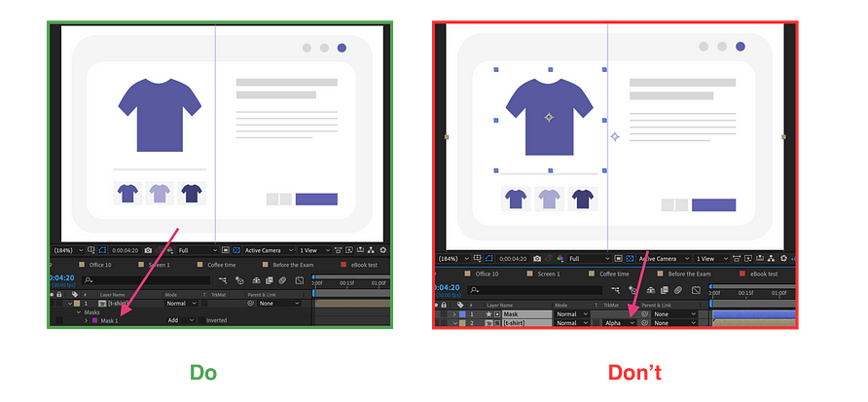Screen dimensions: 868x402
Task: Enable motion blur icon in Do timeline
Action: click(x=283, y=280)
